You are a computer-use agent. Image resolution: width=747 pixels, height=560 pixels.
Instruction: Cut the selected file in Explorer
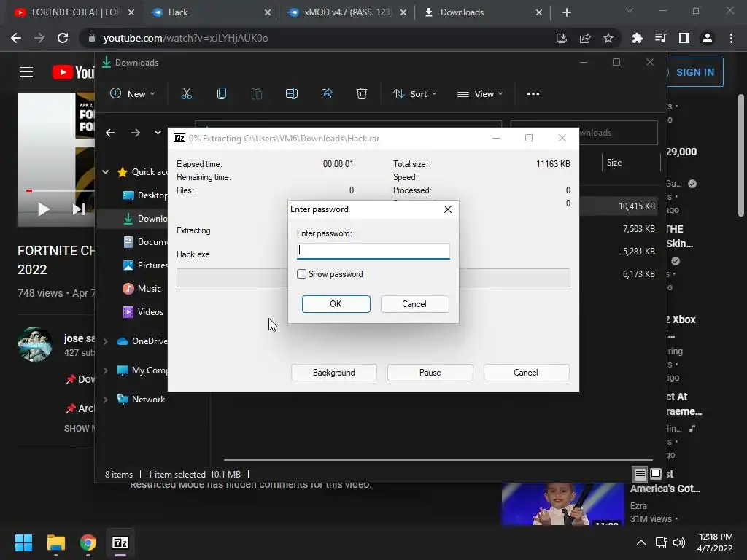click(x=187, y=94)
